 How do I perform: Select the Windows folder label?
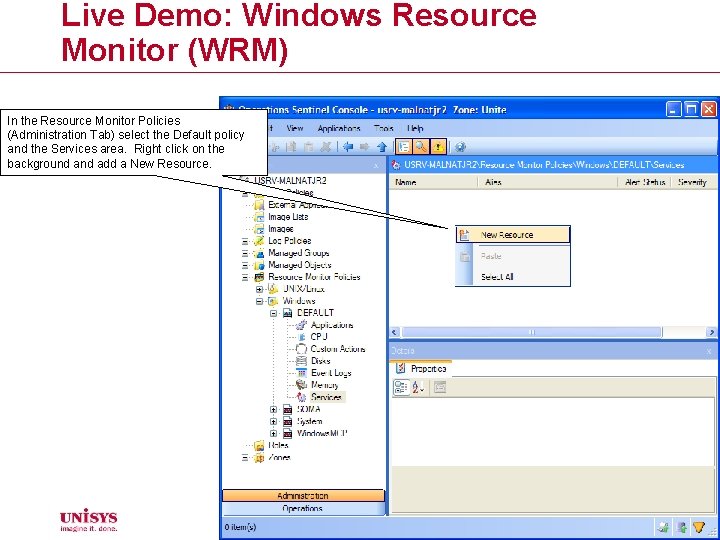tap(299, 301)
